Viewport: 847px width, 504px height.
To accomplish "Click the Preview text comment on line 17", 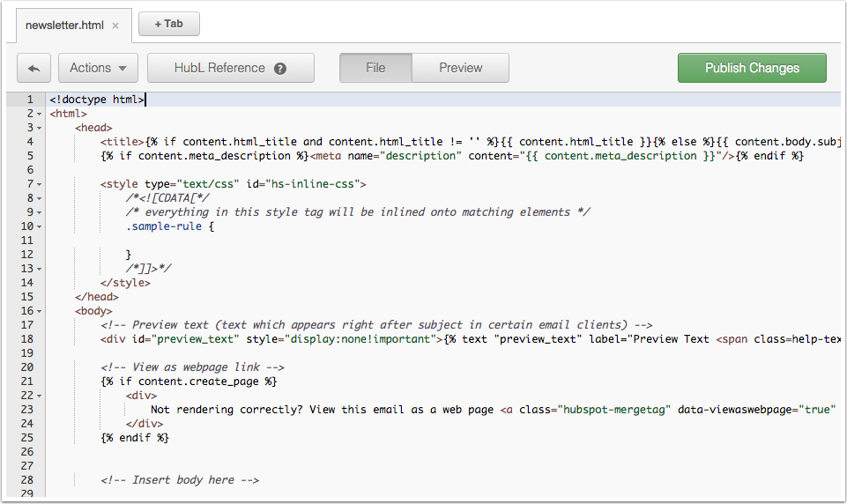I will tap(376, 325).
